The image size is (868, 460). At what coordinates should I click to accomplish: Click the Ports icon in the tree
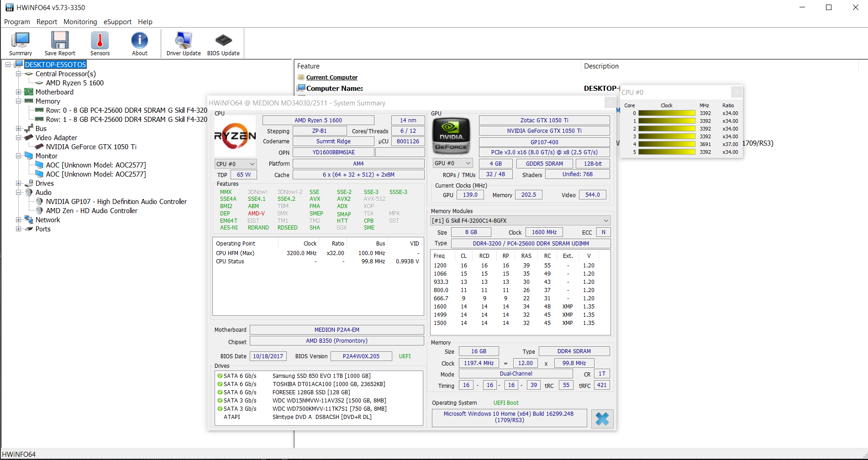coord(29,229)
